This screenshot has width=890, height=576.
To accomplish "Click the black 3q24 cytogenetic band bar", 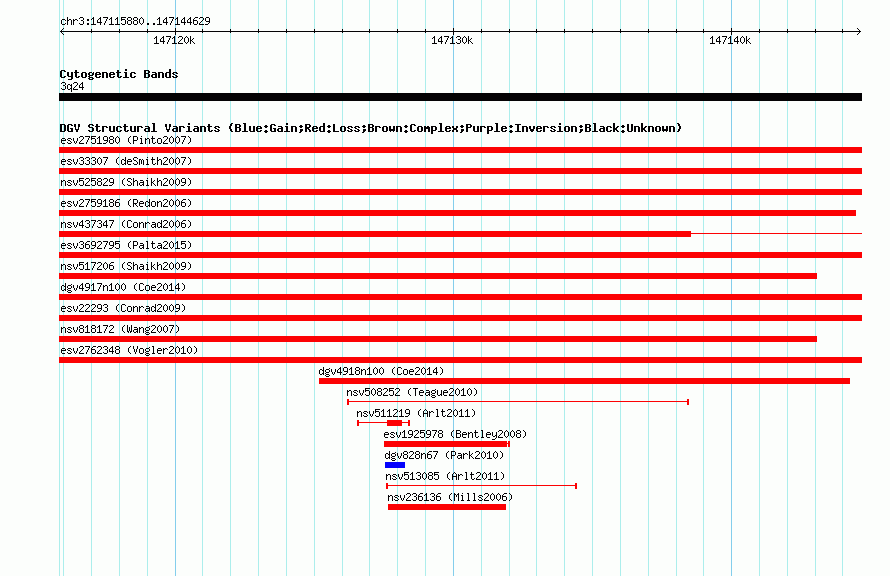I will click(x=460, y=97).
